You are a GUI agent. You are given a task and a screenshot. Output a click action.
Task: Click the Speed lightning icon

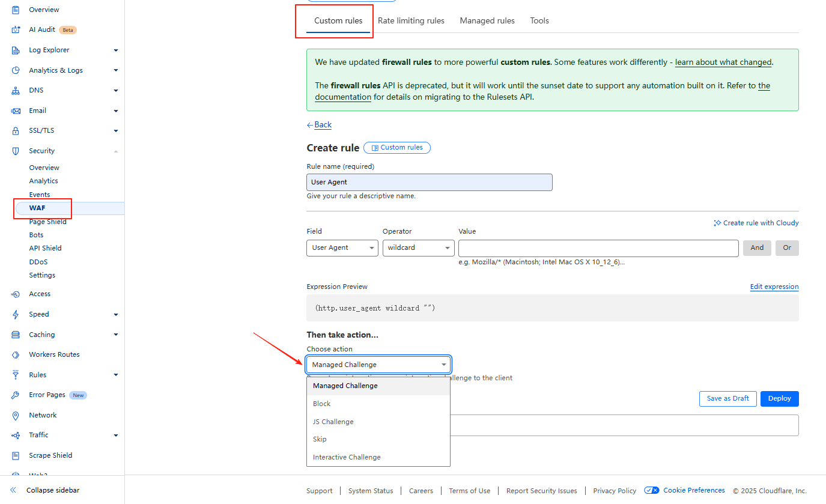pos(16,314)
